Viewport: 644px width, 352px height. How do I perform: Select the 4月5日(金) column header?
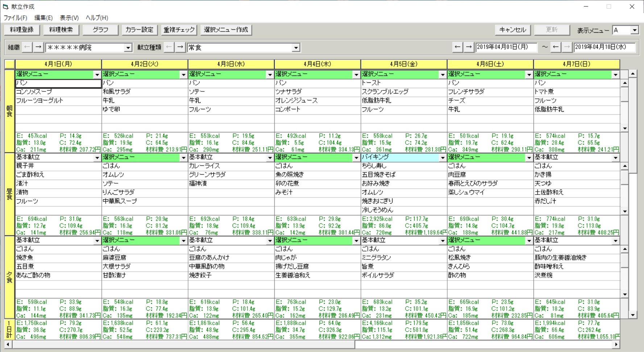point(404,64)
